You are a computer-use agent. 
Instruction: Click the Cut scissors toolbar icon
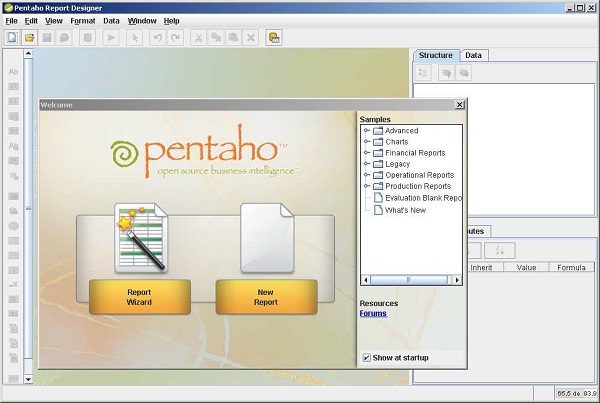pos(198,38)
